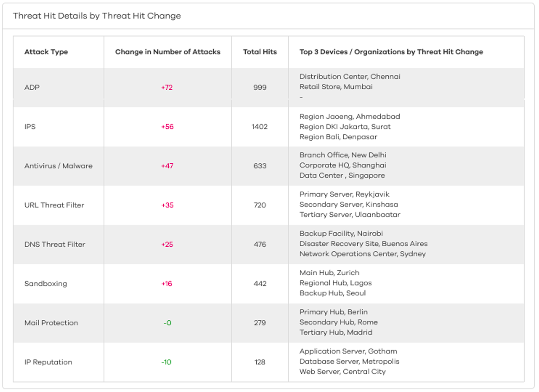Click Disaster Recovery Site, Buenos Aires
The height and width of the screenshot is (392, 539).
pyautogui.click(x=363, y=244)
